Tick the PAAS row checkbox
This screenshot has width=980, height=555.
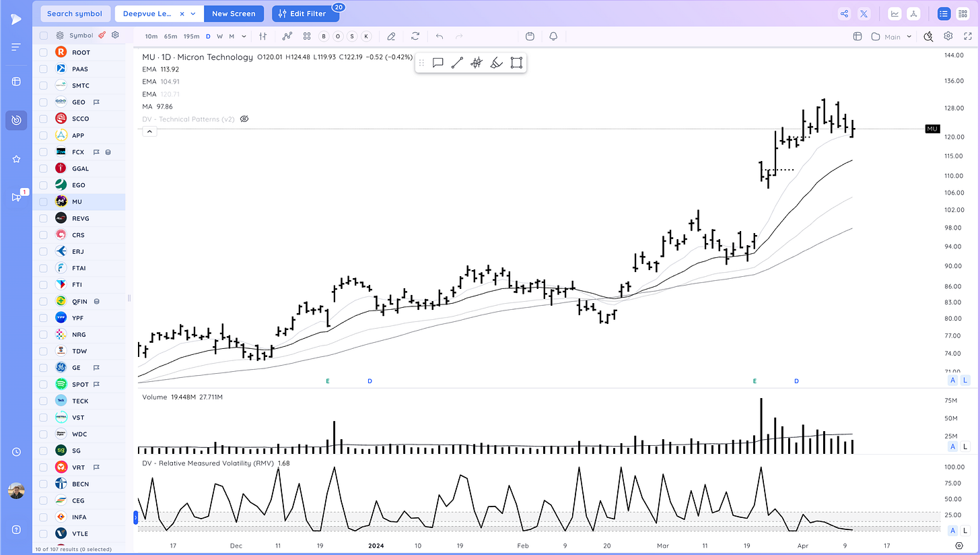pyautogui.click(x=43, y=69)
